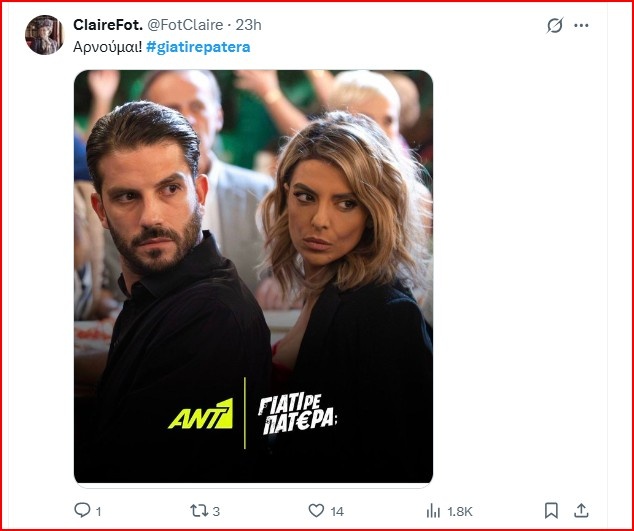Click the share upload arrow icon
This screenshot has width=634, height=531.
pos(583,510)
